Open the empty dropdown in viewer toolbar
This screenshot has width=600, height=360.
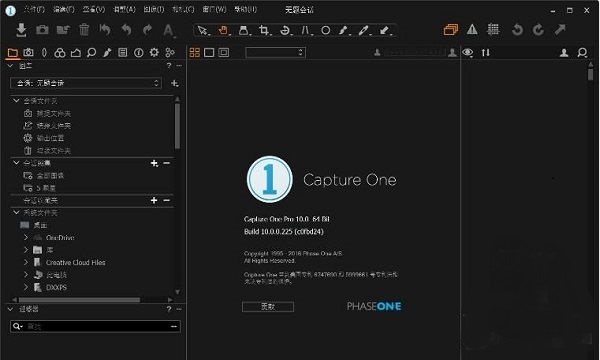click(275, 52)
